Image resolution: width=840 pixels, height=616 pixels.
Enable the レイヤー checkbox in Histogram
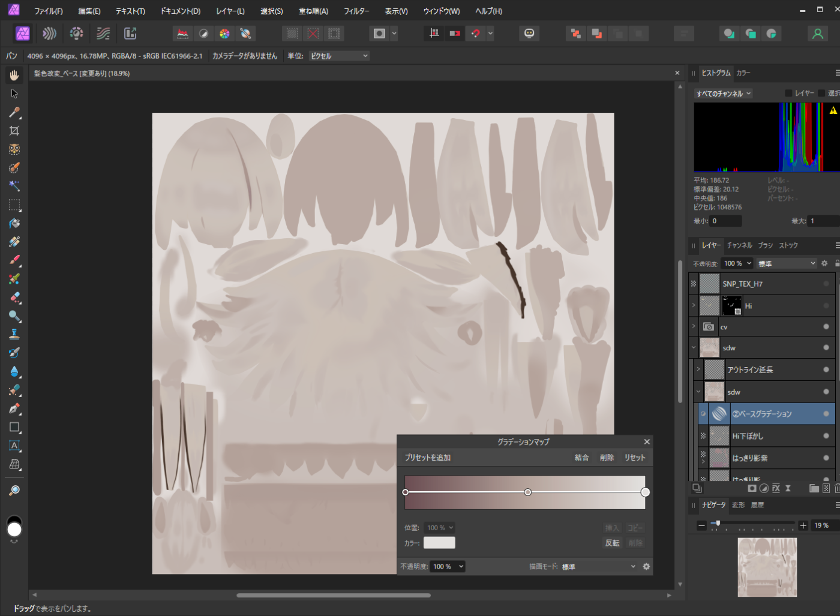click(788, 93)
